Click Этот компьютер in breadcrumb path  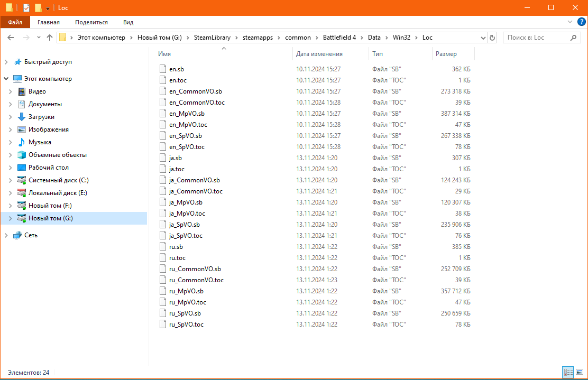point(101,38)
